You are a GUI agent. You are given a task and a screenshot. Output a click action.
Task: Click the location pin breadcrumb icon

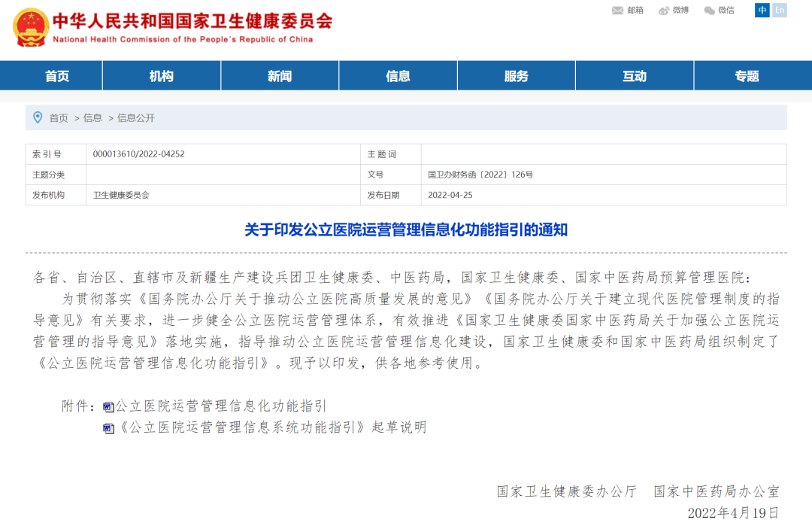(38, 117)
